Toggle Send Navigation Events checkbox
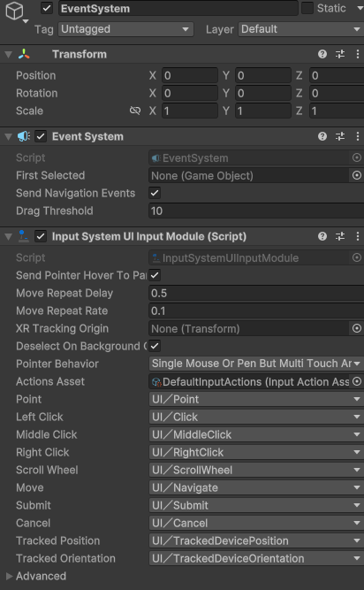The height and width of the screenshot is (590, 364). (155, 193)
